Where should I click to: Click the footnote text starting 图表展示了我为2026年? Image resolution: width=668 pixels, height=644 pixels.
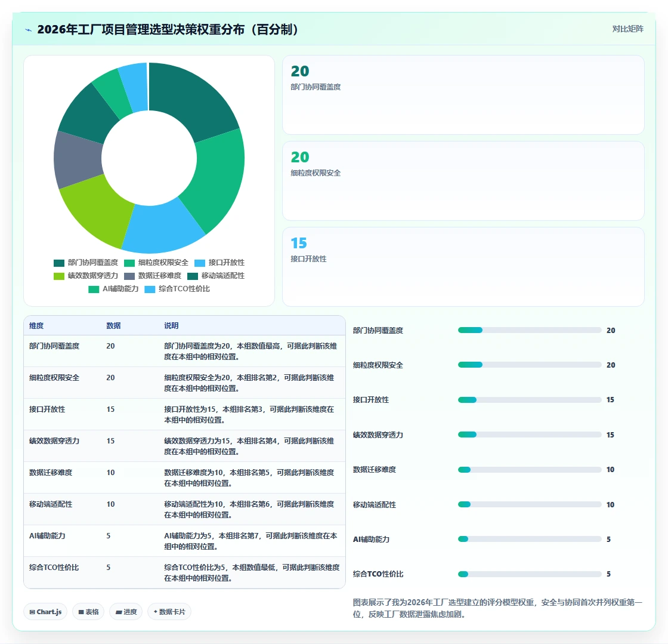click(x=497, y=608)
